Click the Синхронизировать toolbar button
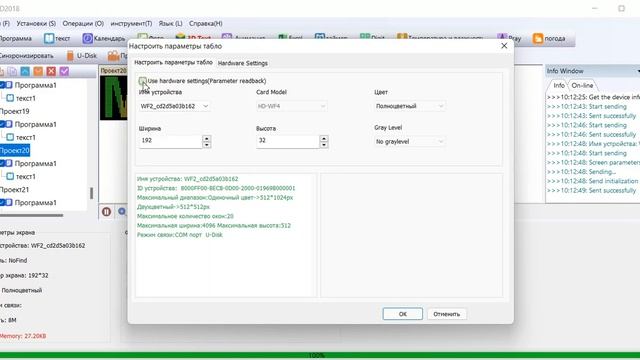640x360 pixels. point(26,56)
